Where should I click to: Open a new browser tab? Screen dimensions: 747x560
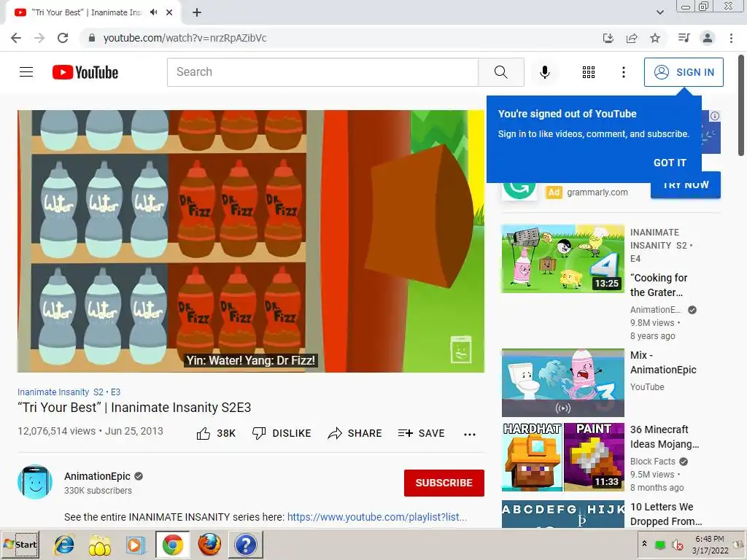tap(197, 13)
